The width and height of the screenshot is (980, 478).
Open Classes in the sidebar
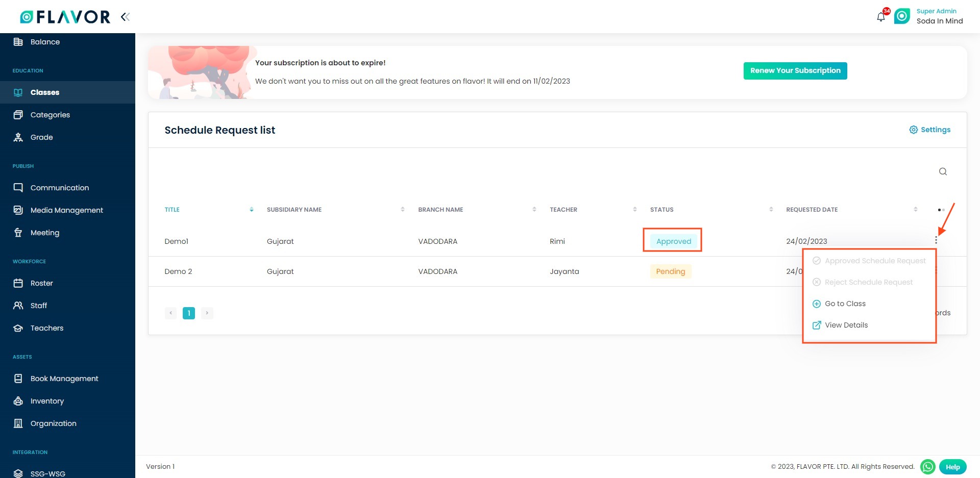(67, 92)
